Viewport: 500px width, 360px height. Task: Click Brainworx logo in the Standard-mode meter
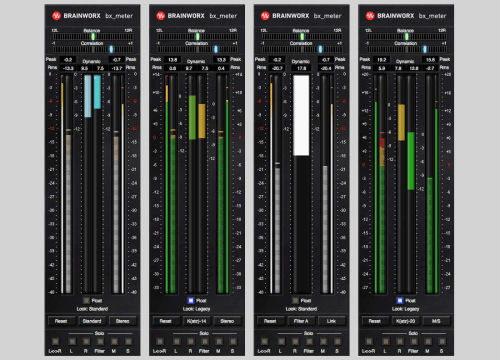click(56, 16)
